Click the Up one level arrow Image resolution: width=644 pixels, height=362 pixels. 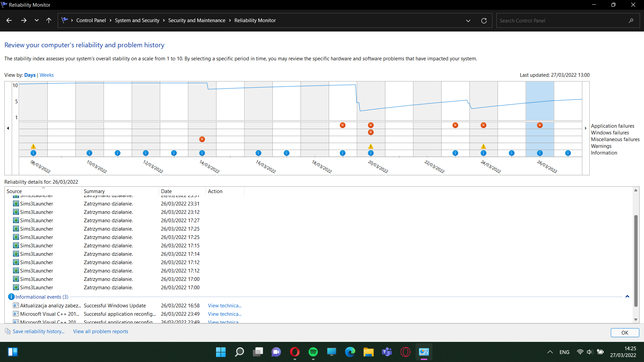[x=49, y=20]
